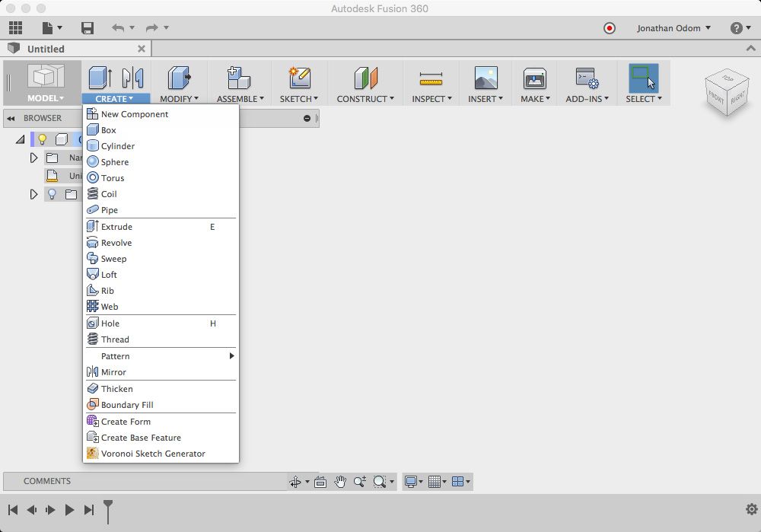Toggle the blue lightbulb on the lower folder
The height and width of the screenshot is (532, 761).
click(52, 194)
